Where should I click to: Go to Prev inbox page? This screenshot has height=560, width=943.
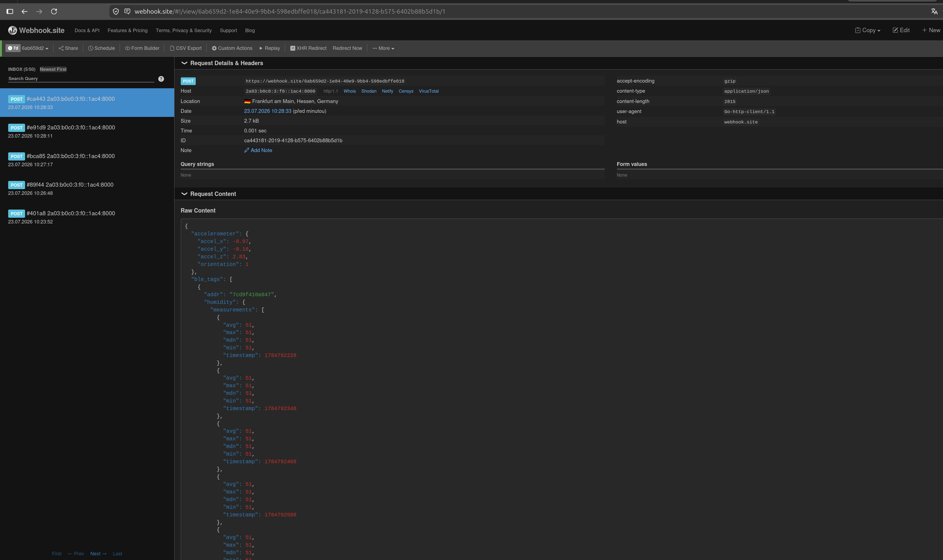(76, 553)
